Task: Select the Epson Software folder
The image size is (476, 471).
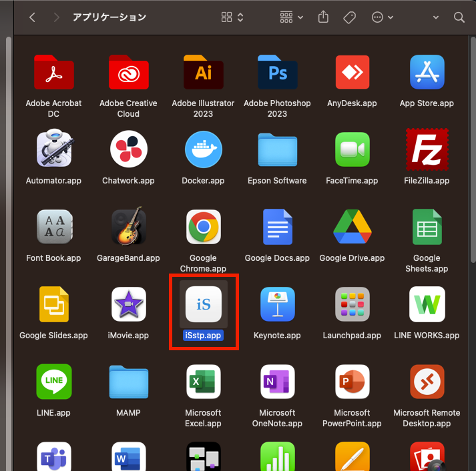Action: pos(278,150)
